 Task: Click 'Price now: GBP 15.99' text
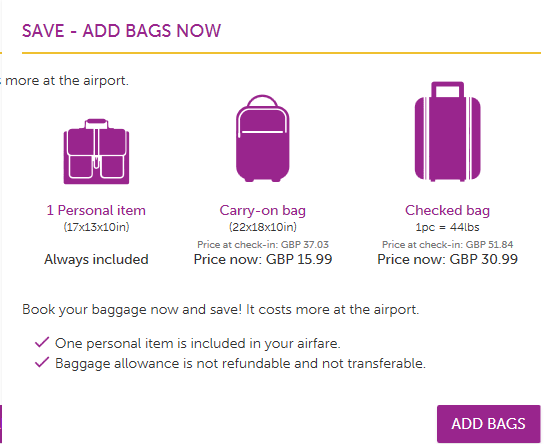263,260
